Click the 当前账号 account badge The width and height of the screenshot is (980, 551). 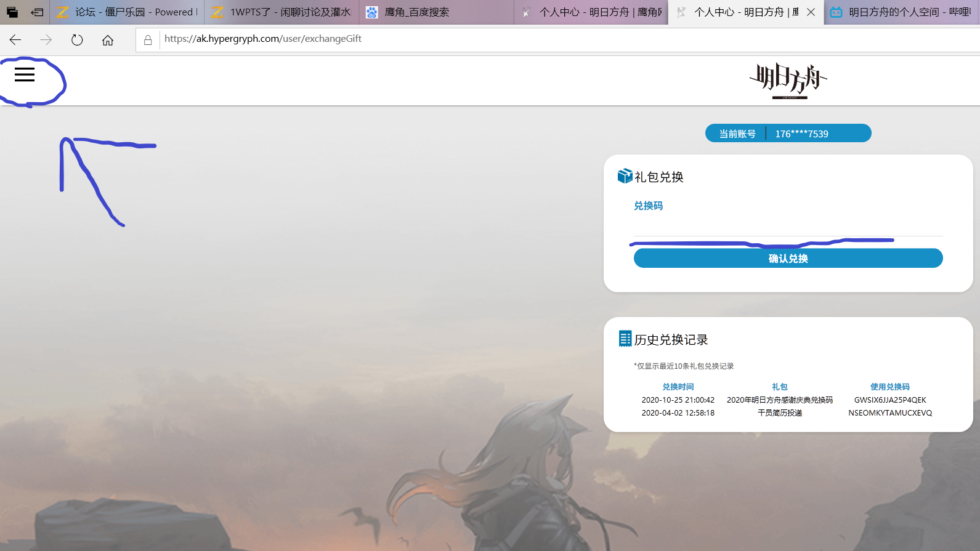click(x=788, y=134)
